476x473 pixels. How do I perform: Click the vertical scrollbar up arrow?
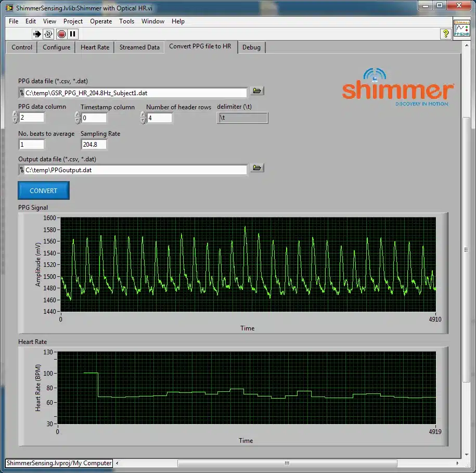tap(467, 45)
